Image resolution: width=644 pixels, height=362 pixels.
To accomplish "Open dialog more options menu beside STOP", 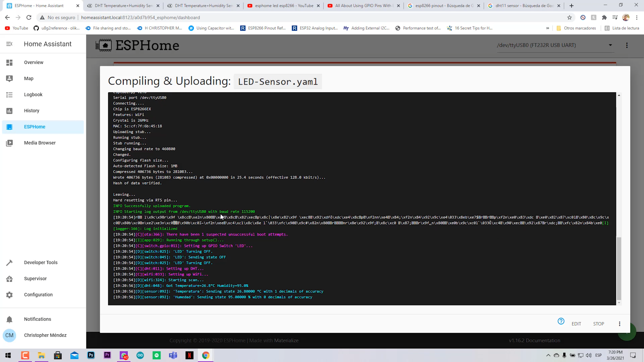I will pyautogui.click(x=620, y=324).
